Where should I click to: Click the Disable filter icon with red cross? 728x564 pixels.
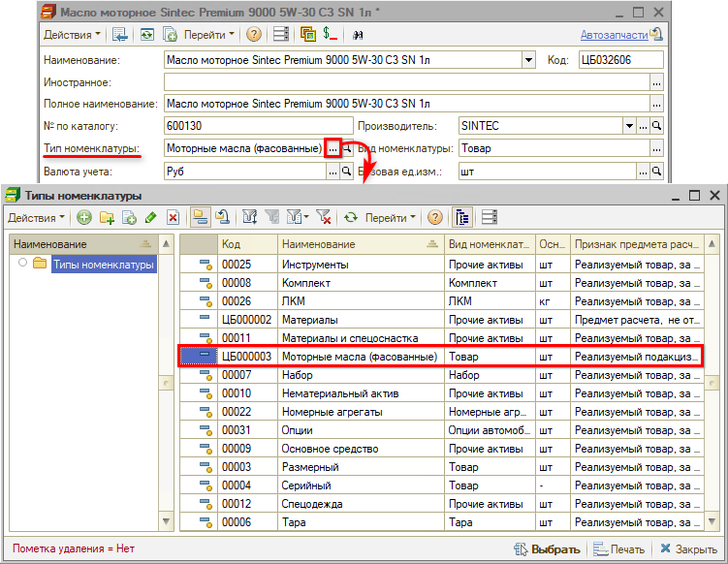324,218
